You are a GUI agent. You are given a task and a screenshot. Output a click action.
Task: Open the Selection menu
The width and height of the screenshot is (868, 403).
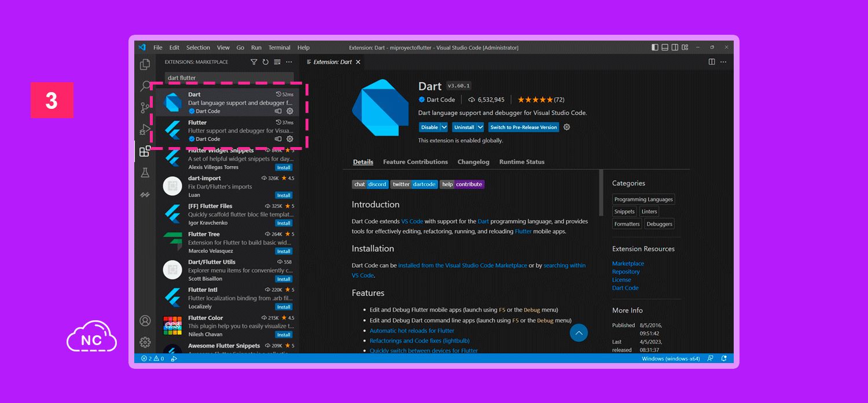pos(198,47)
